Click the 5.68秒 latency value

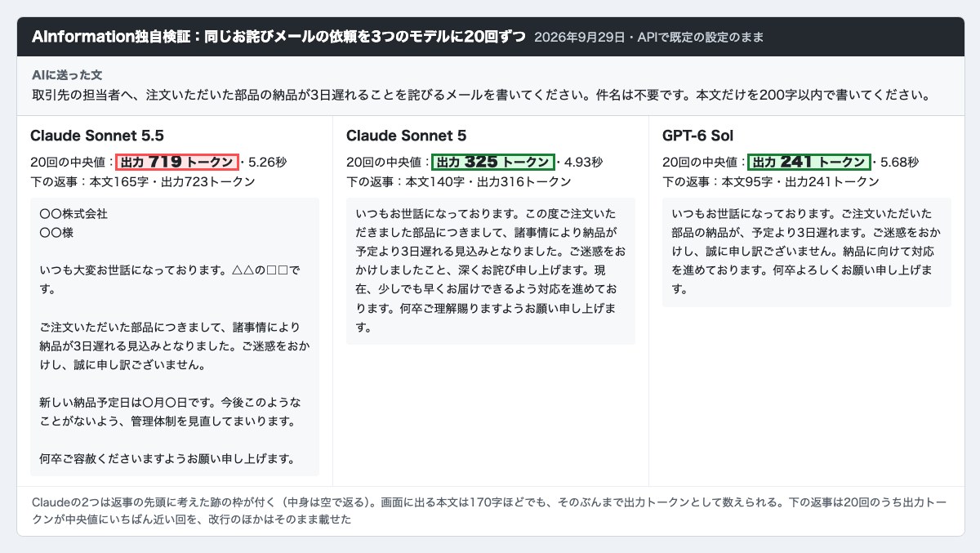[899, 162]
